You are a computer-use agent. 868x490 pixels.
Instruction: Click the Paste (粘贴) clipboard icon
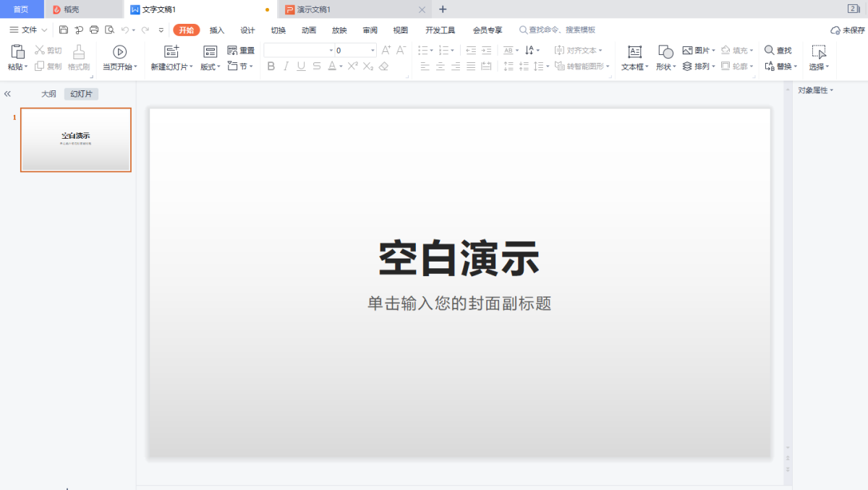(x=17, y=51)
